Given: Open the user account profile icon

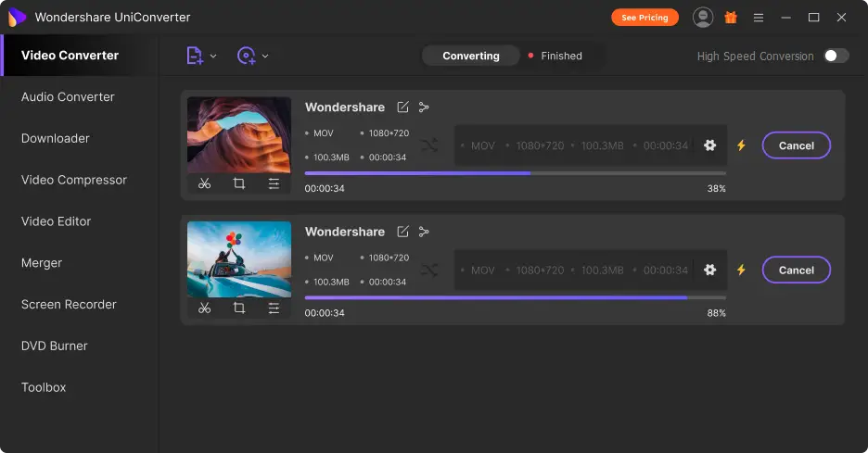Looking at the screenshot, I should pyautogui.click(x=703, y=18).
